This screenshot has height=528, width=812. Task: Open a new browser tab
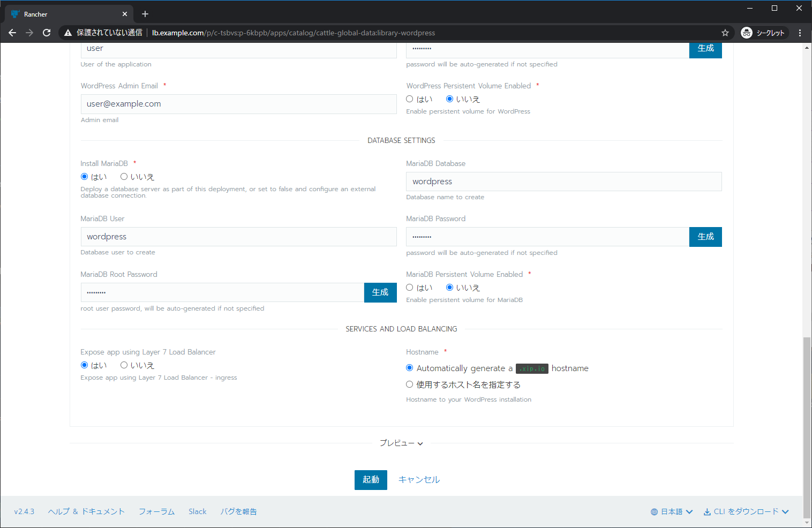point(145,14)
